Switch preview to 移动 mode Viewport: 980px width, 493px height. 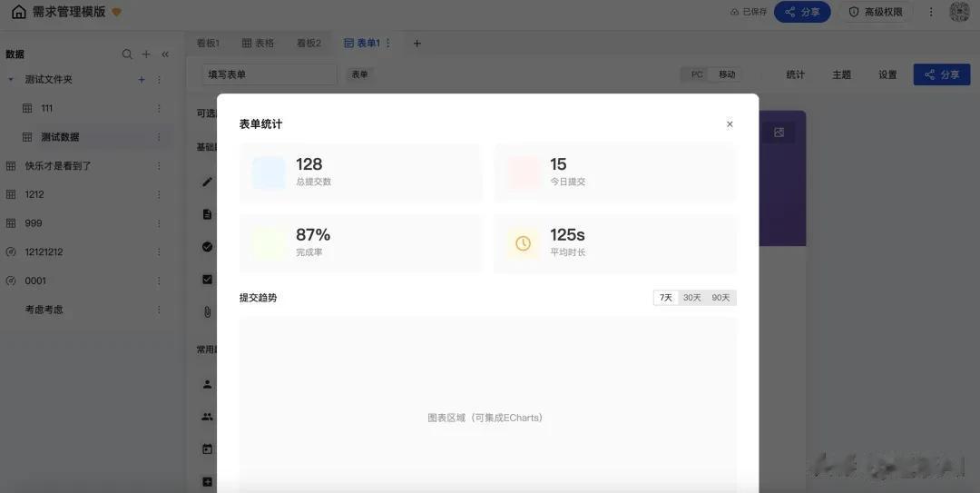[x=727, y=74]
